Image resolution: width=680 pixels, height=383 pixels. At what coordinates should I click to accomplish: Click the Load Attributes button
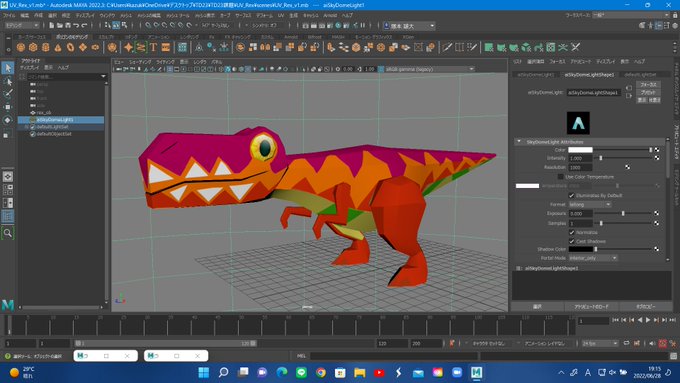click(591, 307)
